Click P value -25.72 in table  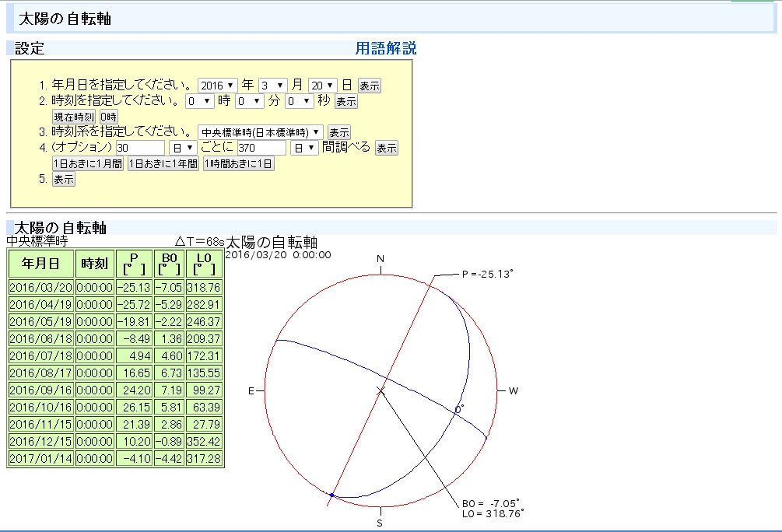(x=134, y=304)
